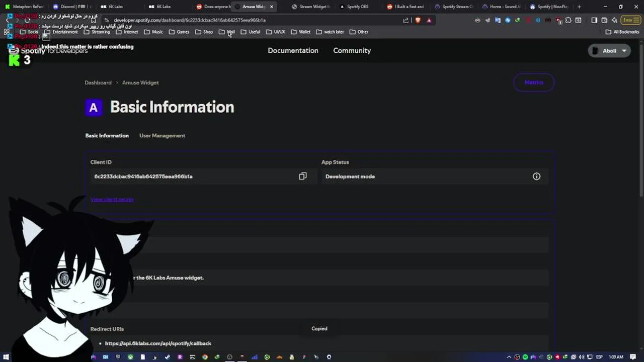Open the notification center in the taskbar
The width and height of the screenshot is (644, 362).
pos(633,357)
